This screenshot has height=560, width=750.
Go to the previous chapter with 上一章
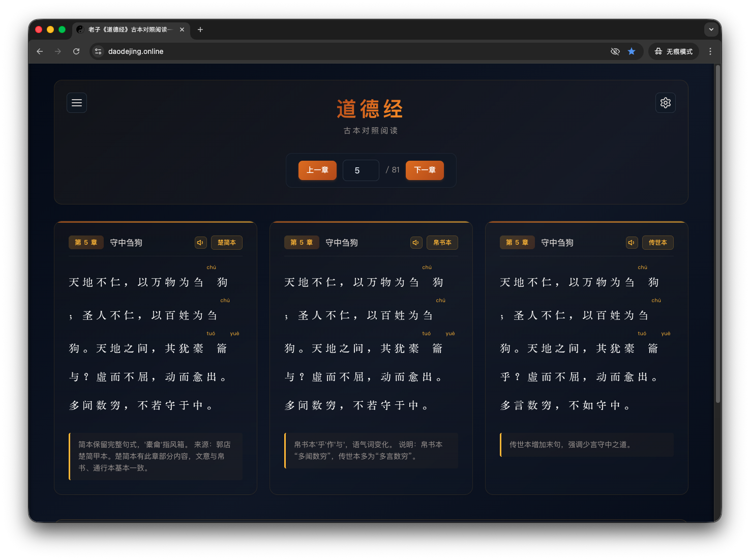pyautogui.click(x=317, y=170)
